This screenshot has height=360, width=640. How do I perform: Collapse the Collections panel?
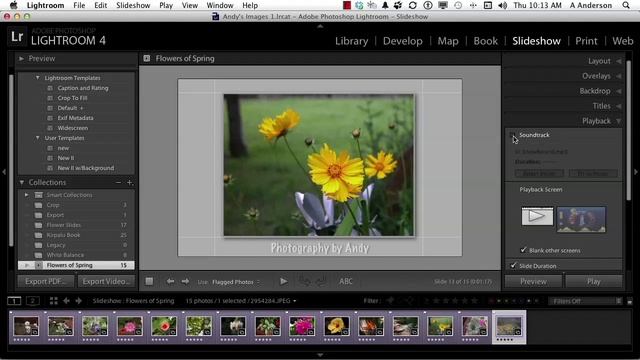coord(22,182)
